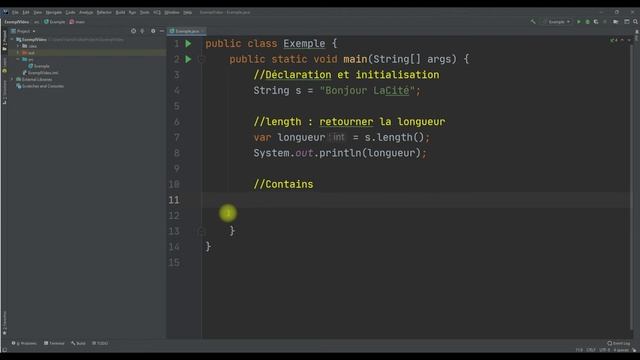Run main method via line 2 gutter arrow
The image size is (640, 360).
(188, 59)
